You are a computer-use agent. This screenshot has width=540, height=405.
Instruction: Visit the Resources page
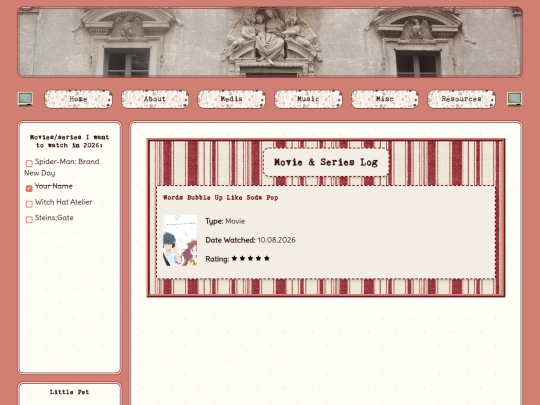point(461,99)
